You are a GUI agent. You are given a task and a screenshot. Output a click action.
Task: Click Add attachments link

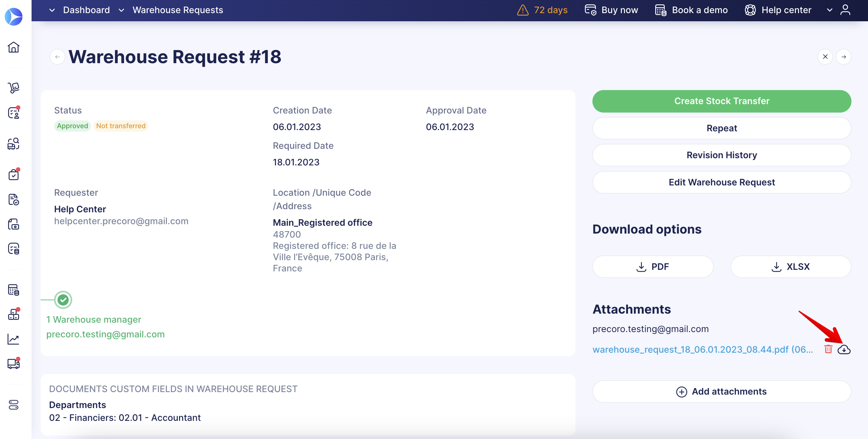721,391
